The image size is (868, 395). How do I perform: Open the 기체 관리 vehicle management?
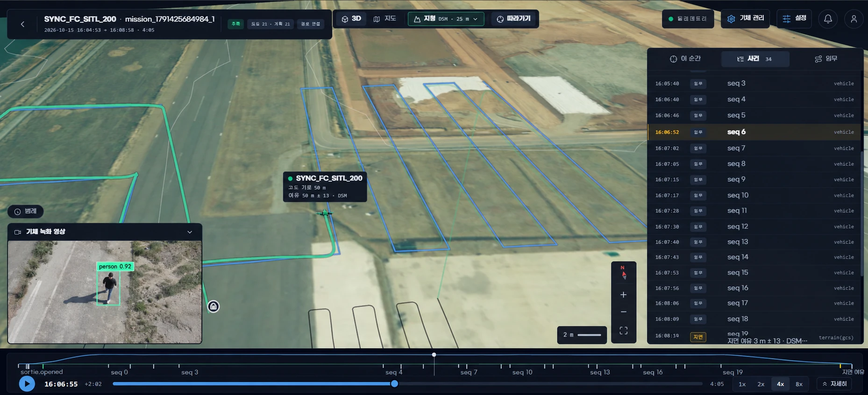(x=745, y=19)
